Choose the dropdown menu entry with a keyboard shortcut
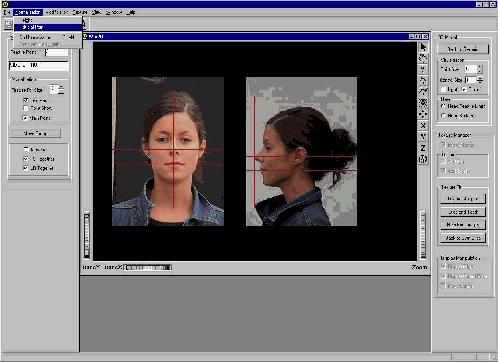Image resolution: width=498 pixels, height=362 pixels. [x=48, y=37]
